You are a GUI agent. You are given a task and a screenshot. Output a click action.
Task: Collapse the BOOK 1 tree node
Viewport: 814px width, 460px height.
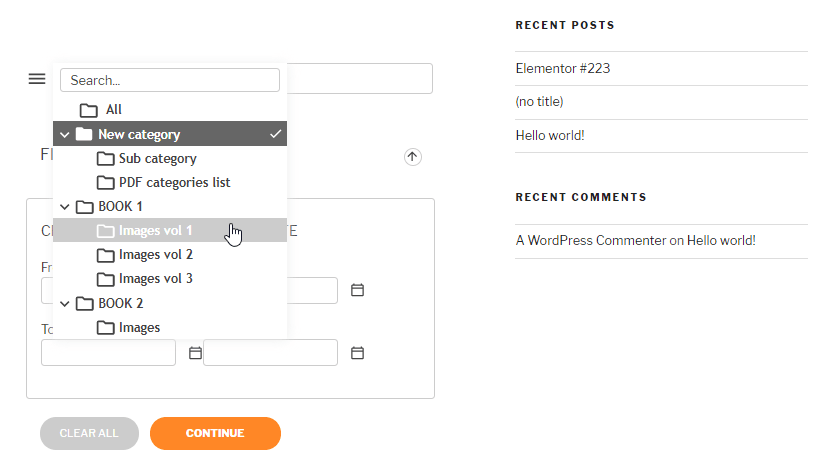click(x=65, y=207)
